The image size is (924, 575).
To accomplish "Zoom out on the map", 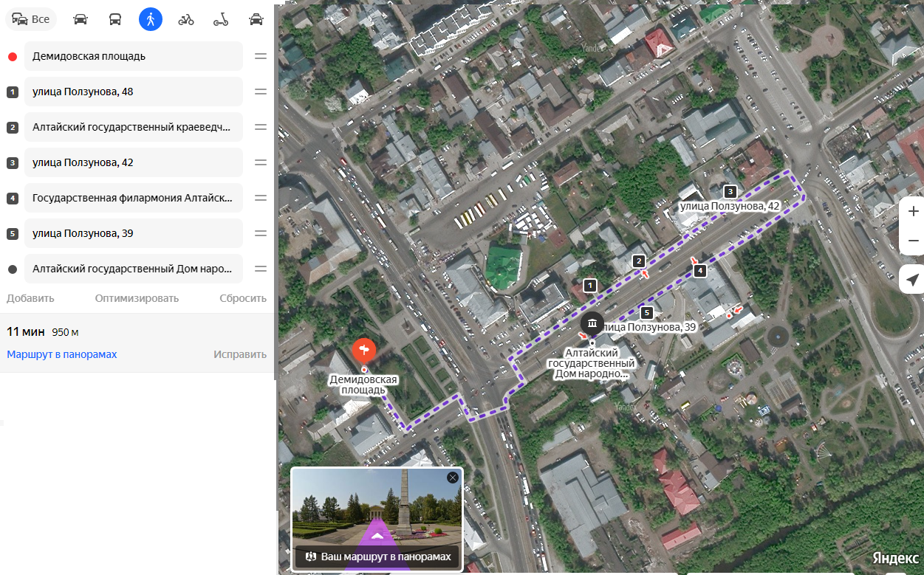I will click(913, 241).
